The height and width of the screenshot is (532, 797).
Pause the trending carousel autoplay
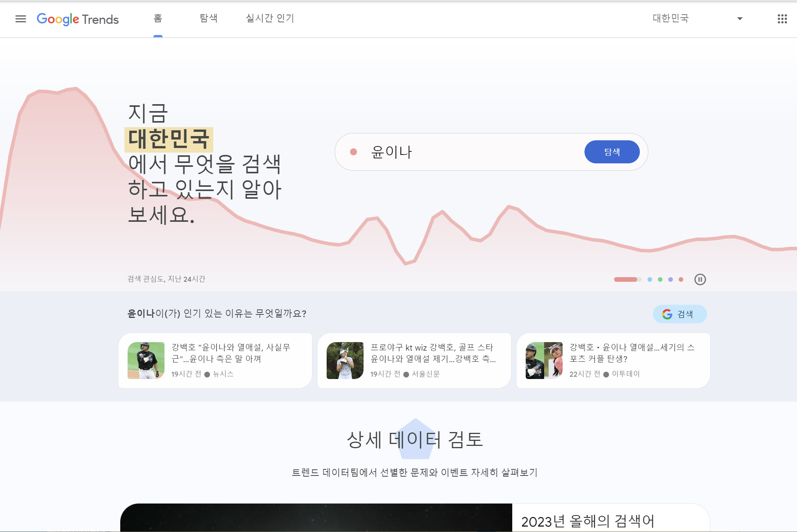700,279
